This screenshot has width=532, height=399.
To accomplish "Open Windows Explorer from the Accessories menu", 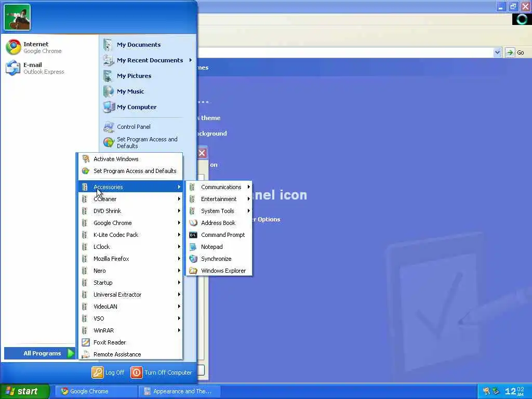I will tap(219, 271).
